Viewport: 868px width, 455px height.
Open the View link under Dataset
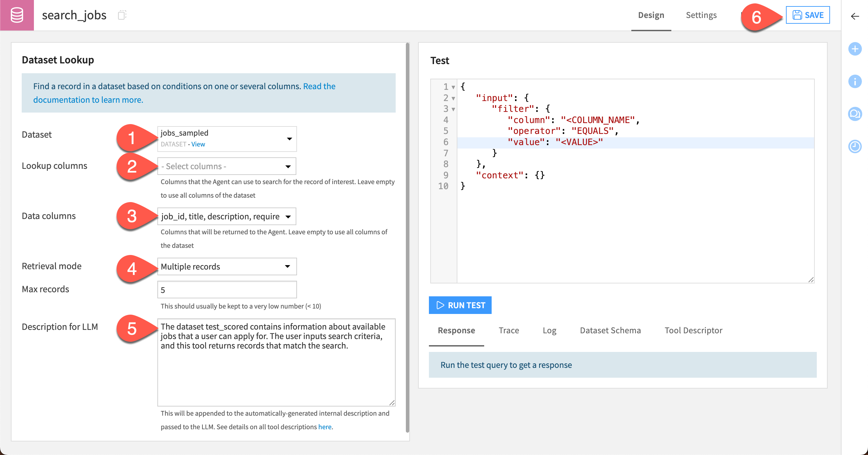click(198, 144)
